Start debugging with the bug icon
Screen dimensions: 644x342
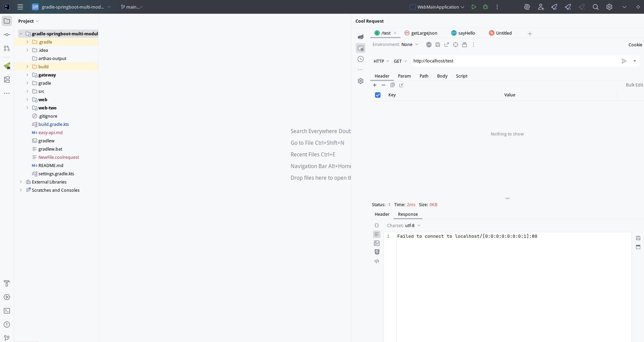[x=486, y=7]
